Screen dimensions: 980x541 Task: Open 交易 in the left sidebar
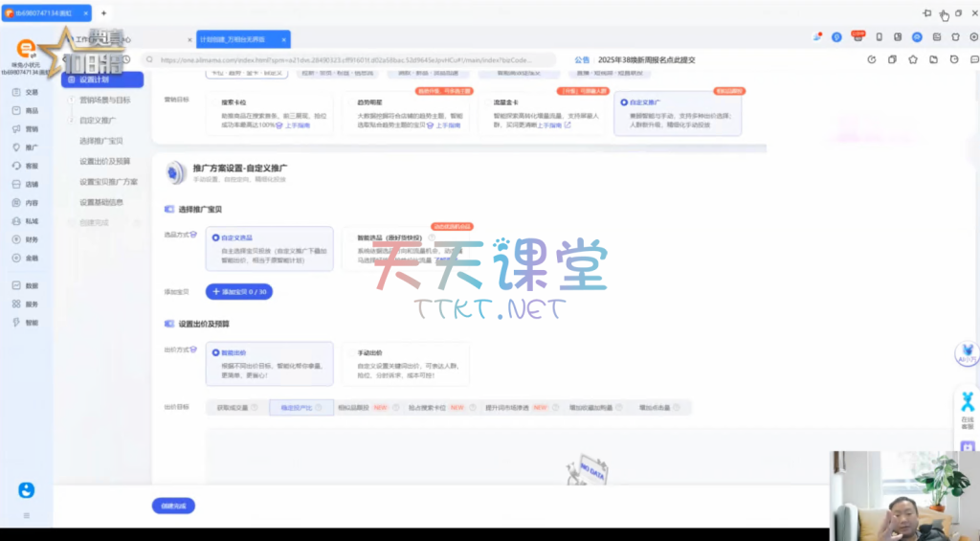26,92
